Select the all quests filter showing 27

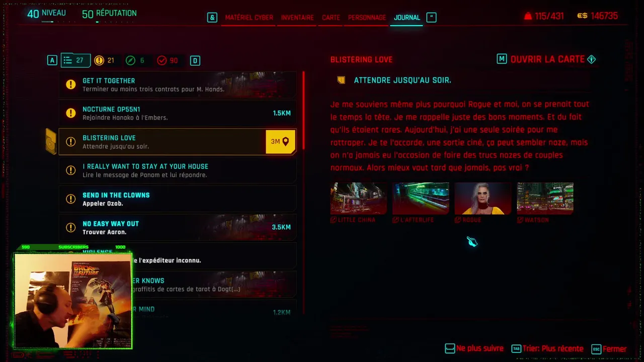point(75,60)
